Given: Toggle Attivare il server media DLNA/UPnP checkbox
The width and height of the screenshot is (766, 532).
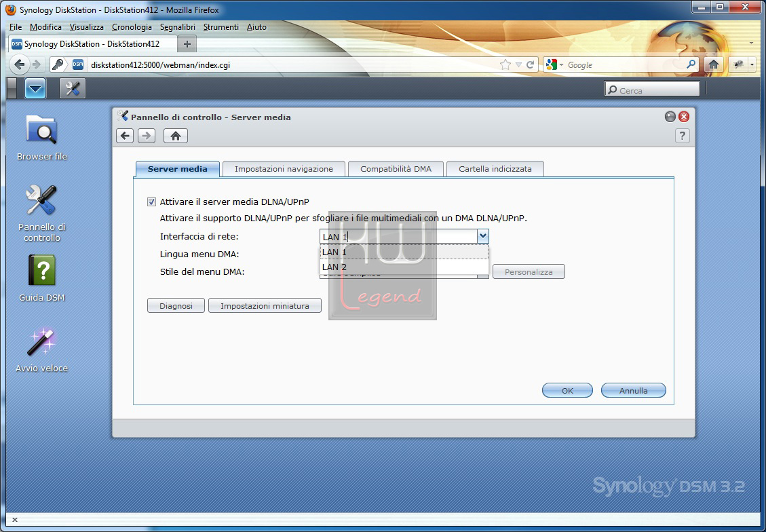Looking at the screenshot, I should (152, 202).
